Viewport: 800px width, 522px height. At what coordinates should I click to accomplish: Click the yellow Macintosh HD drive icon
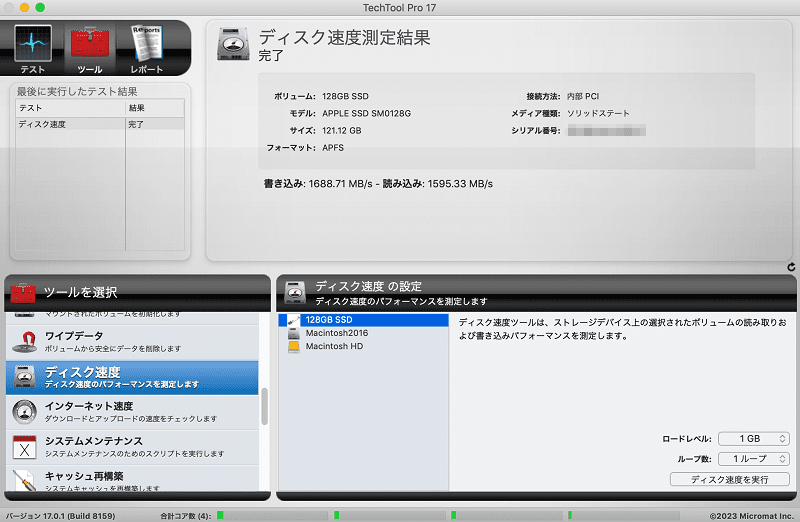(293, 346)
